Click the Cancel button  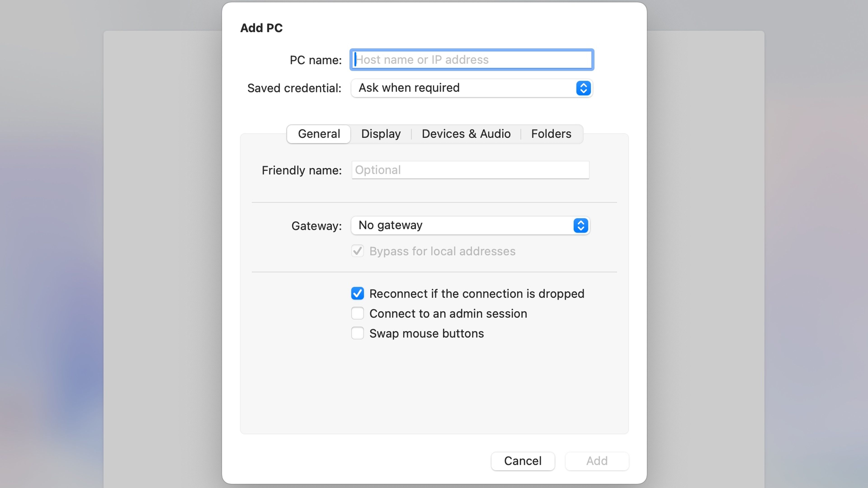point(522,461)
